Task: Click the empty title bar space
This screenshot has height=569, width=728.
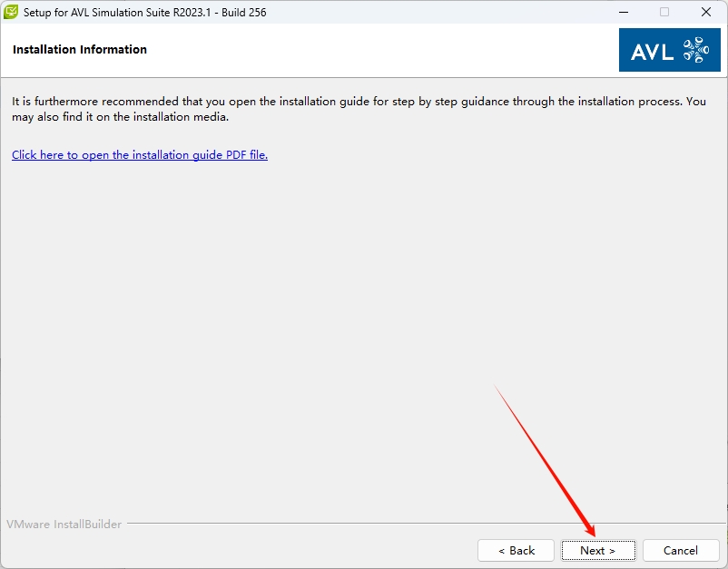Action: [x=436, y=13]
